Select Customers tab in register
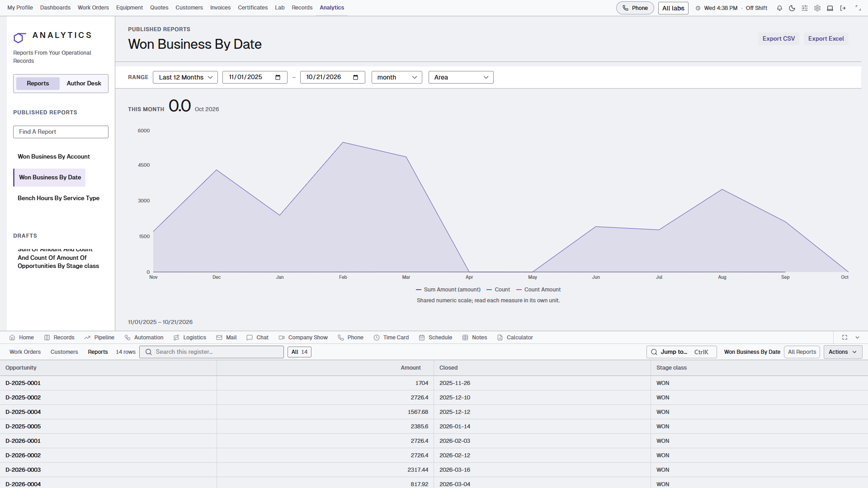 pos(64,352)
